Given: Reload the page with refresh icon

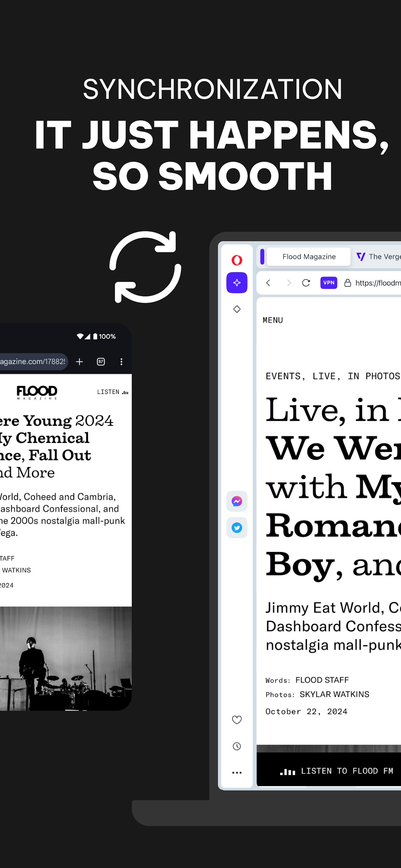Looking at the screenshot, I should tap(306, 283).
